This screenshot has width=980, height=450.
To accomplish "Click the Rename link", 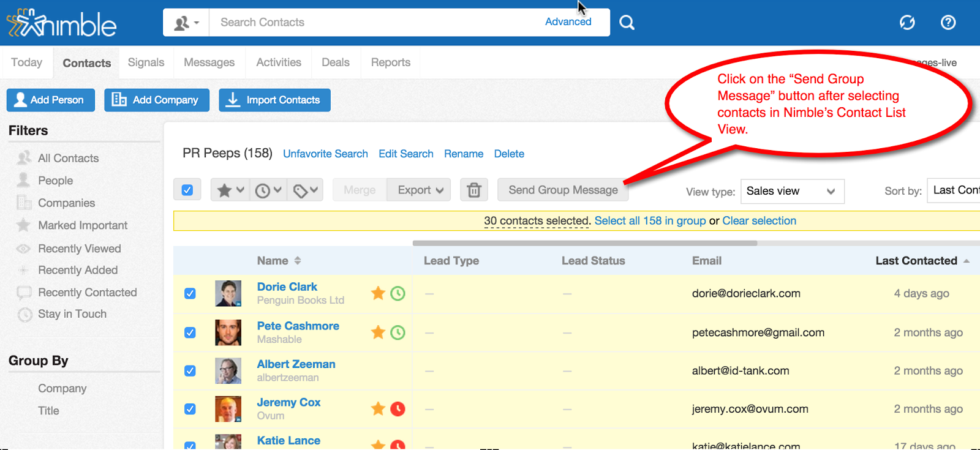I will point(464,154).
